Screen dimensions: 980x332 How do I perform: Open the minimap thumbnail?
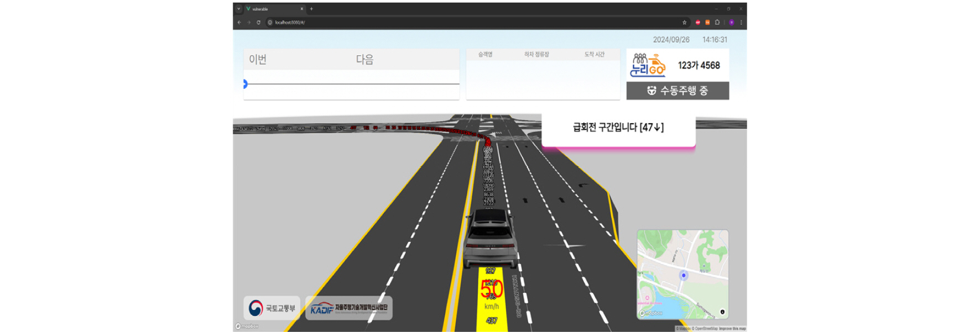point(682,275)
